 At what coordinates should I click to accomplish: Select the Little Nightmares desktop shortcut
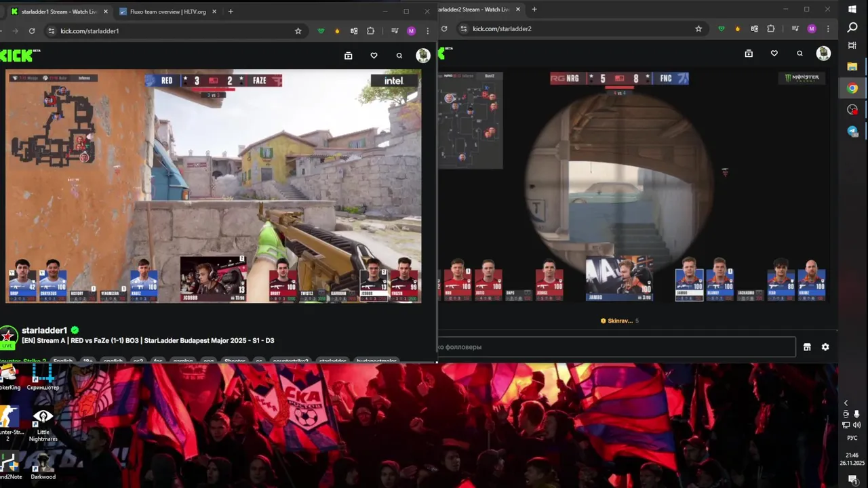(x=43, y=425)
